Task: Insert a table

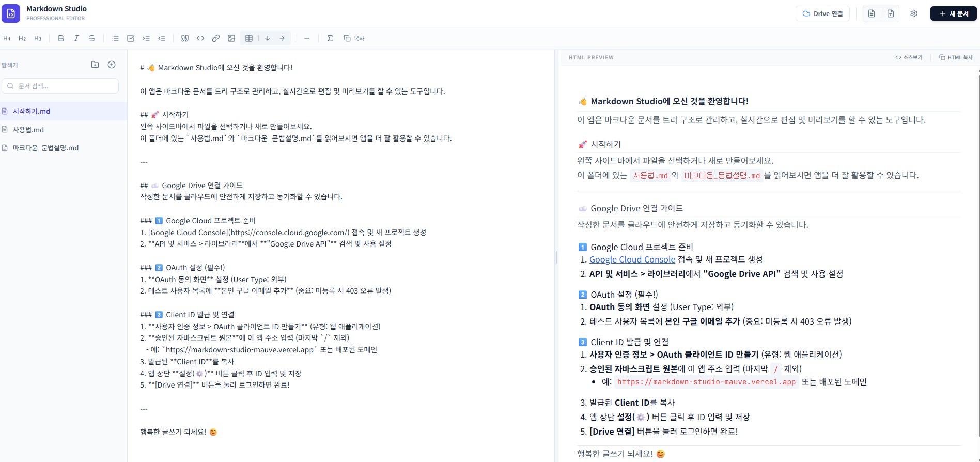Action: (x=249, y=38)
